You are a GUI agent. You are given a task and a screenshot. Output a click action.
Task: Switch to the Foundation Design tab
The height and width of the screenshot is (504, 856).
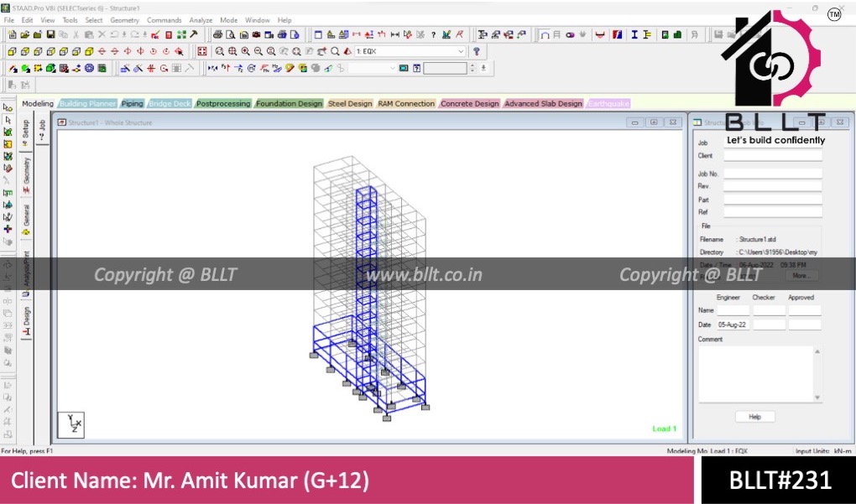pyautogui.click(x=289, y=104)
